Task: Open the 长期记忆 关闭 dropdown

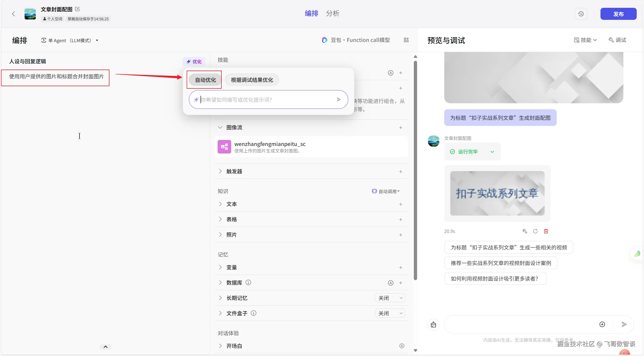Action: (x=390, y=298)
